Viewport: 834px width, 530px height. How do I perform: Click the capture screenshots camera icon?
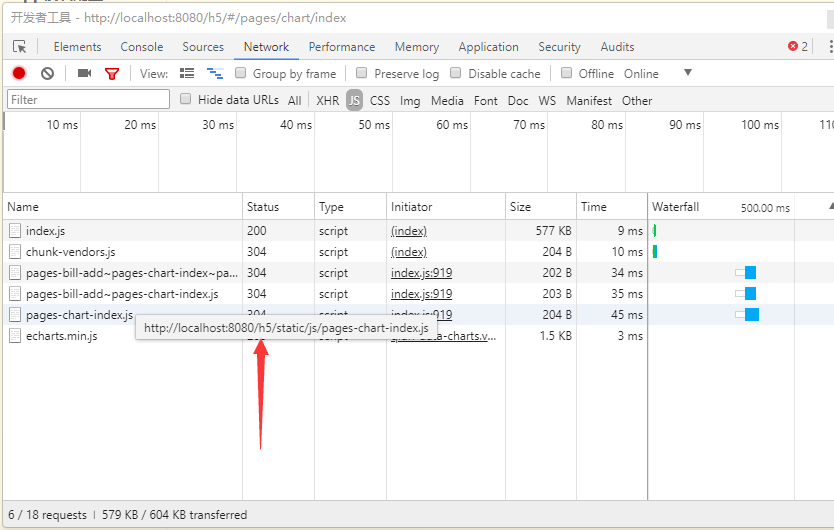[x=84, y=73]
